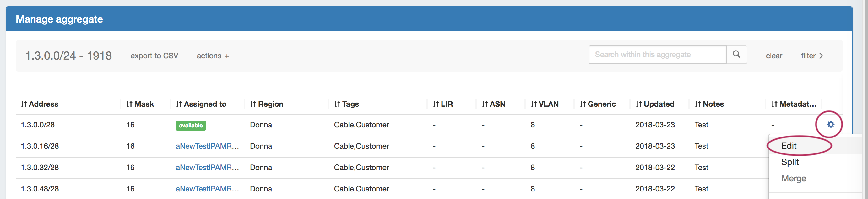Screen dimensions: 868x199
Task: Select Merge in the context menu
Action: coord(793,179)
